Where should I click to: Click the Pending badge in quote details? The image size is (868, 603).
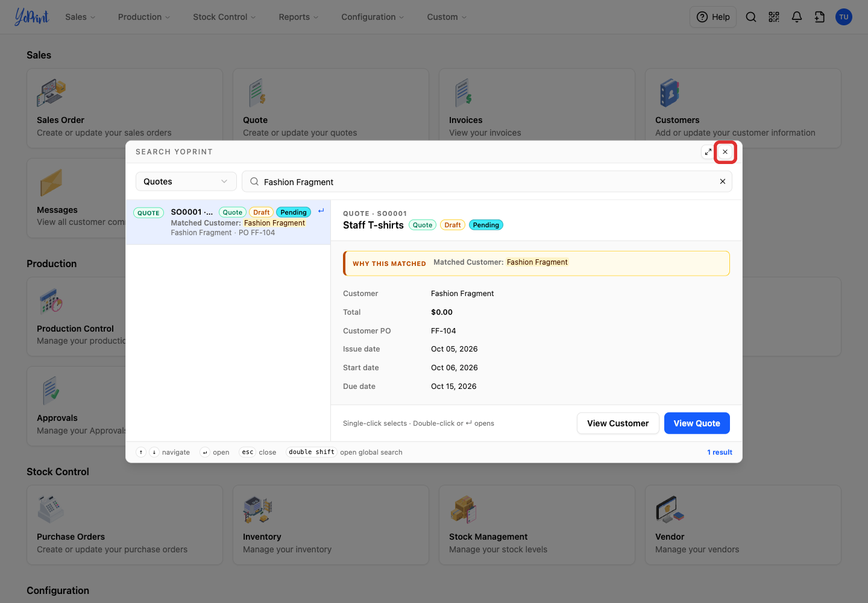(x=486, y=225)
